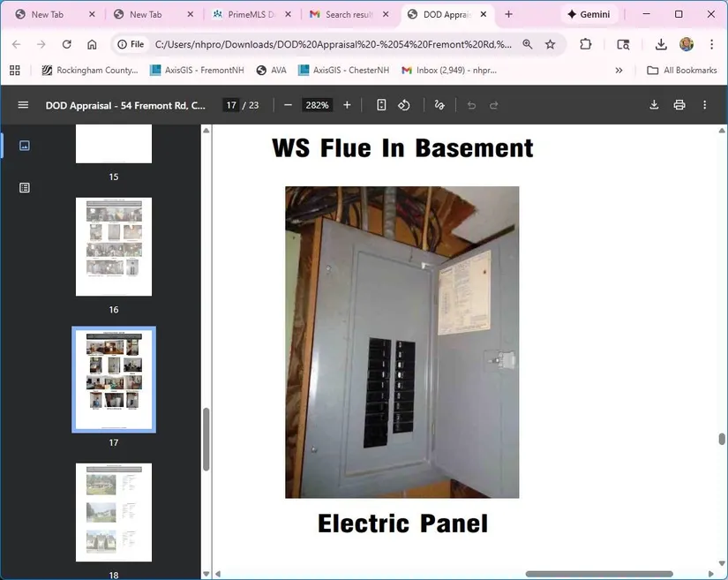Show document outline in the sidebar
The width and height of the screenshot is (728, 580).
[x=25, y=187]
